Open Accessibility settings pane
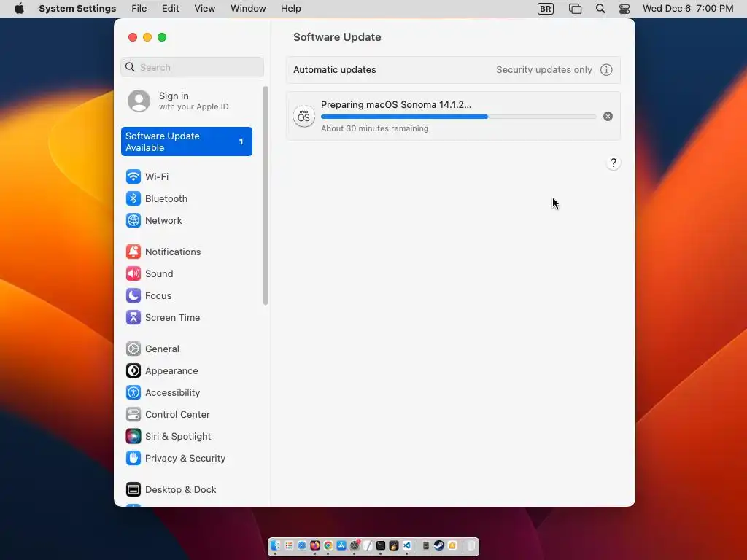Viewport: 747px width, 560px height. click(163, 393)
